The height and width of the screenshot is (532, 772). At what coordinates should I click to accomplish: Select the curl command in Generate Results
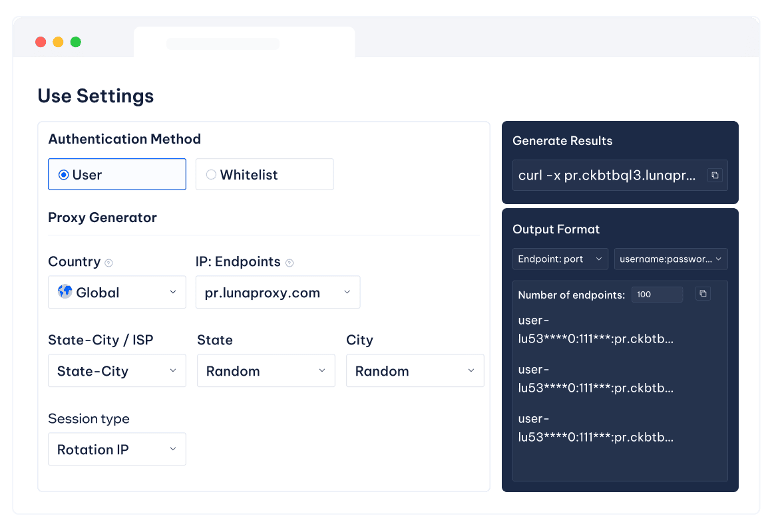[x=609, y=175]
